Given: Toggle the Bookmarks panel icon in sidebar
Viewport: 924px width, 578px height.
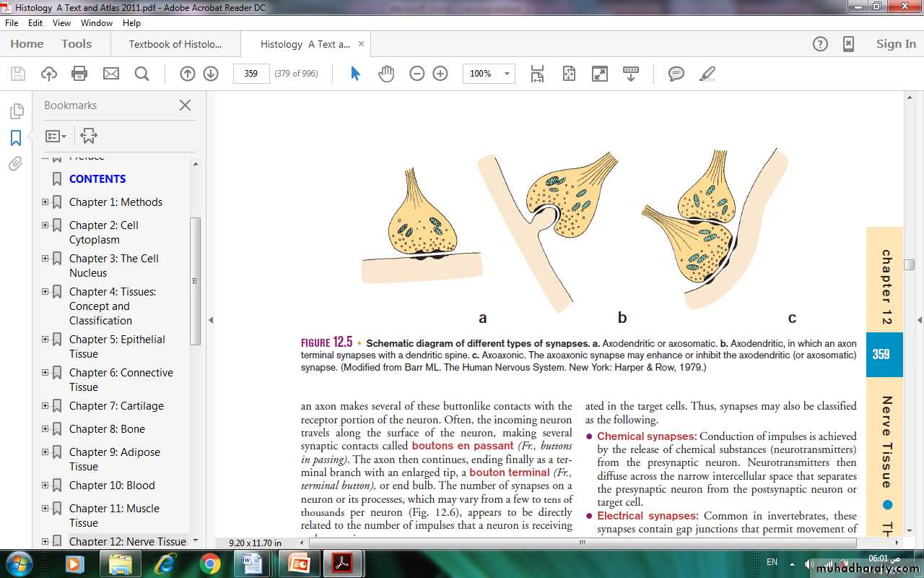Looking at the screenshot, I should (16, 138).
